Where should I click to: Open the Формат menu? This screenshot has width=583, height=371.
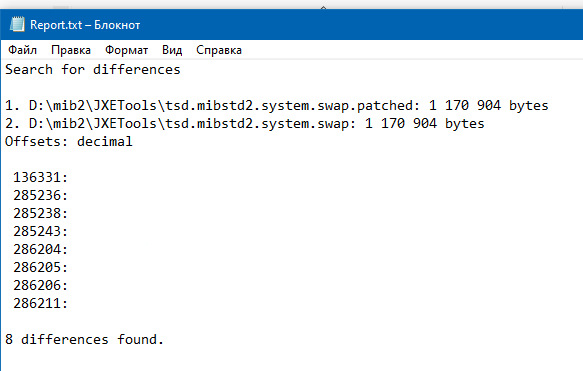126,50
